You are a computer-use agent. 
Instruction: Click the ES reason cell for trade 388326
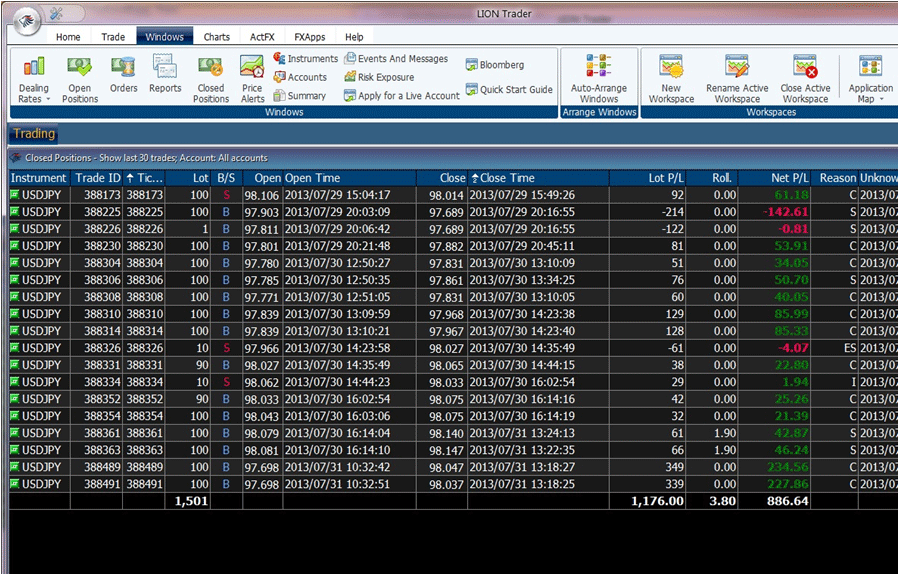[x=834, y=348]
